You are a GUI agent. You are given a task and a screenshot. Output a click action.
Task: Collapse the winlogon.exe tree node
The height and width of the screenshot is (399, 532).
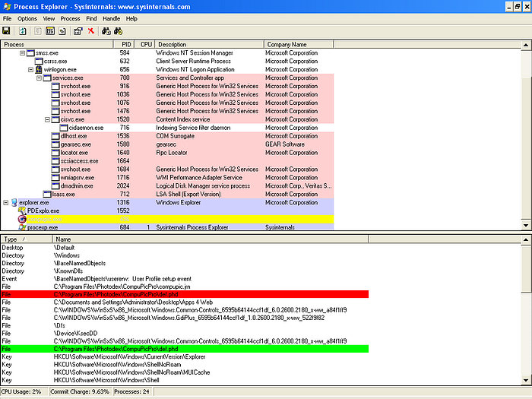(x=30, y=70)
